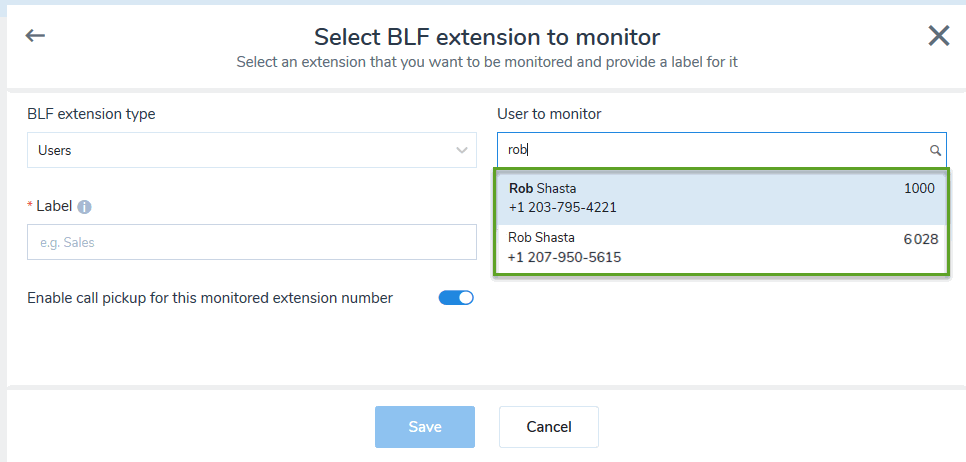Expand the BLF extension type chevron
Viewport: 966px width, 462px height.
(461, 150)
